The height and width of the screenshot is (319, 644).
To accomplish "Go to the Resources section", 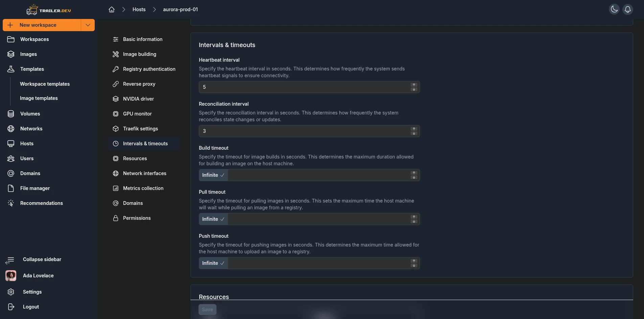I will 144,158.
